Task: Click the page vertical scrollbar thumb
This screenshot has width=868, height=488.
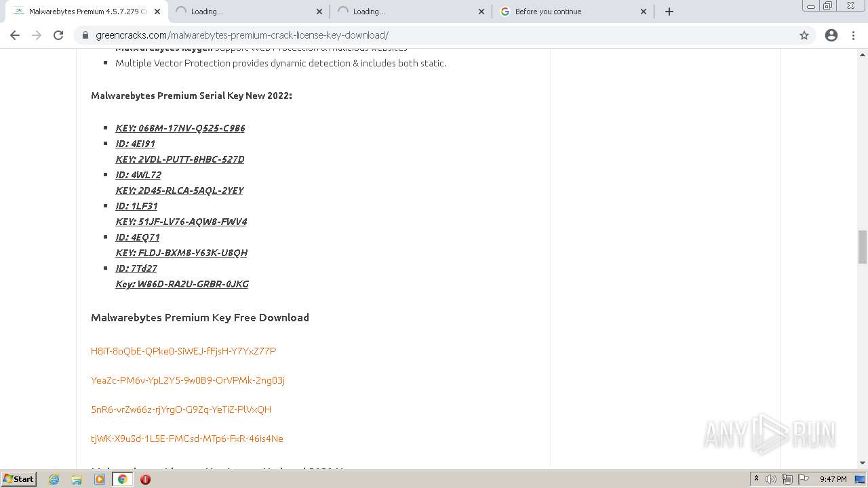Action: pos(863,247)
